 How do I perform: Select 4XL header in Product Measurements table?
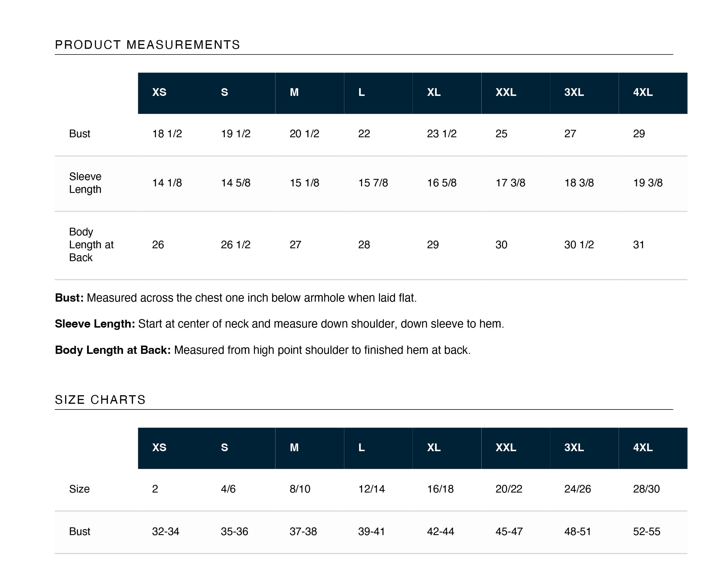643,92
